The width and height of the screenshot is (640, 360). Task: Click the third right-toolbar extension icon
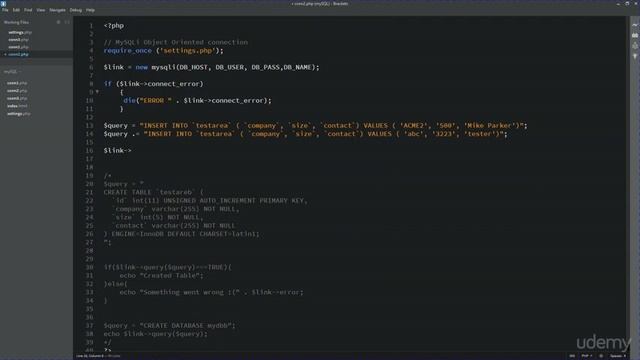pyautogui.click(x=635, y=46)
